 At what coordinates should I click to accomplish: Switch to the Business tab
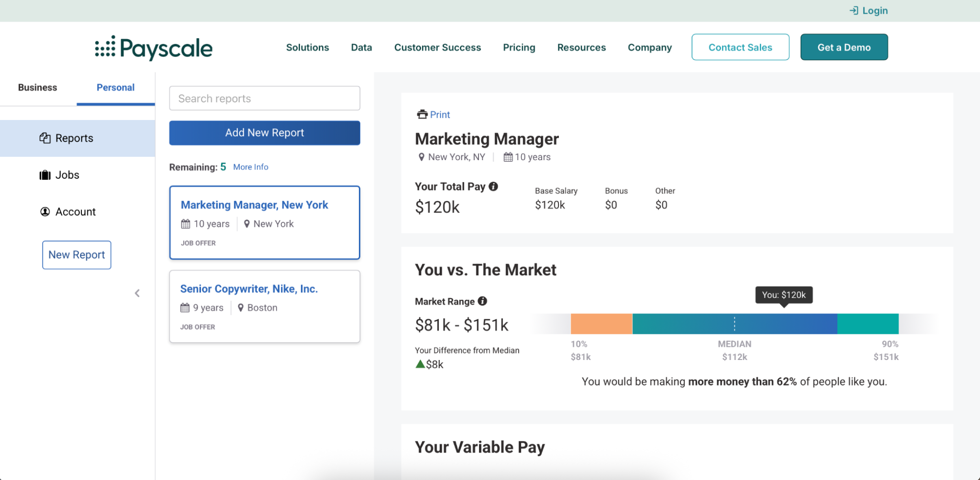[x=38, y=88]
